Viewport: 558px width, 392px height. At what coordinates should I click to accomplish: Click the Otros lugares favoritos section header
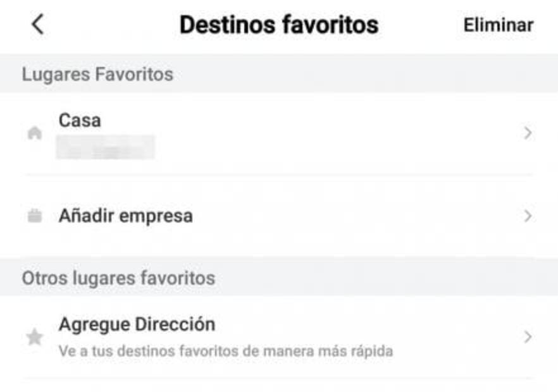click(x=118, y=278)
